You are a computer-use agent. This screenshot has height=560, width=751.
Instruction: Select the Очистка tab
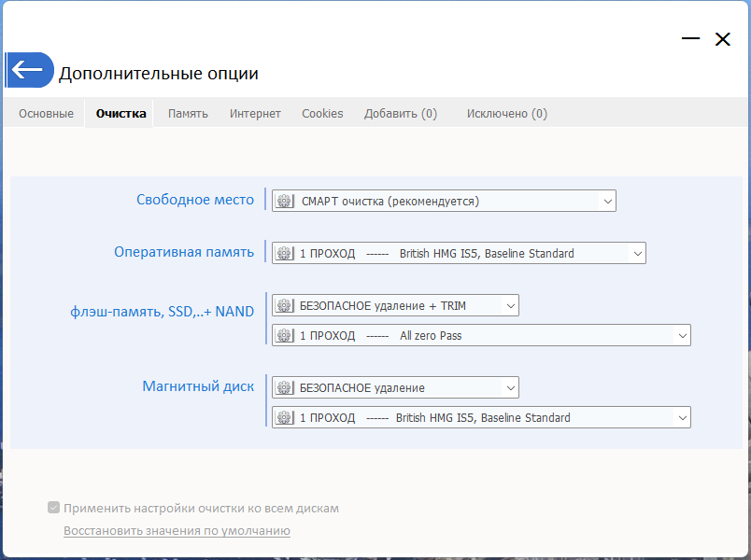(120, 114)
